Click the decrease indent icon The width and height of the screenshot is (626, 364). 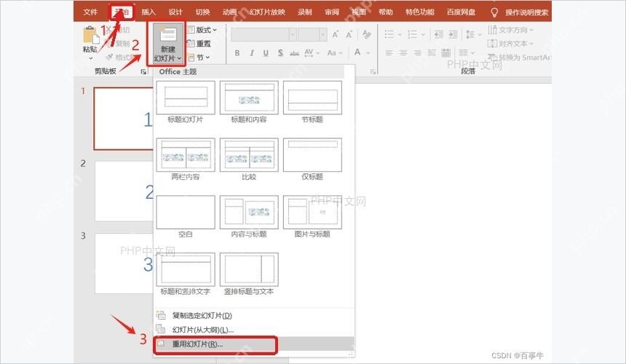438,34
